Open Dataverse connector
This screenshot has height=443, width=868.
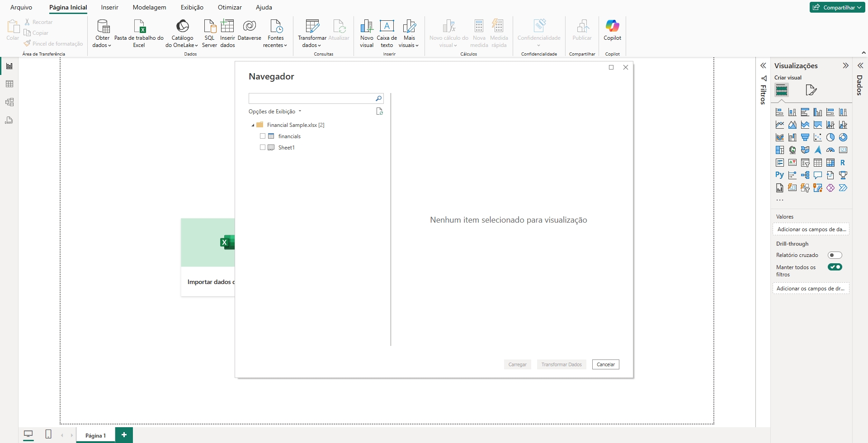[x=249, y=30]
